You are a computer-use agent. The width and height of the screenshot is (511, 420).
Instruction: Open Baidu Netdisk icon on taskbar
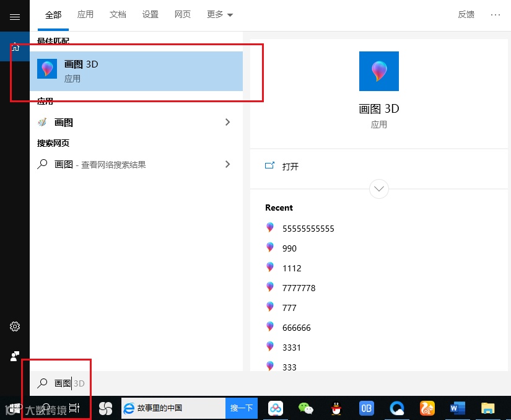point(276,408)
